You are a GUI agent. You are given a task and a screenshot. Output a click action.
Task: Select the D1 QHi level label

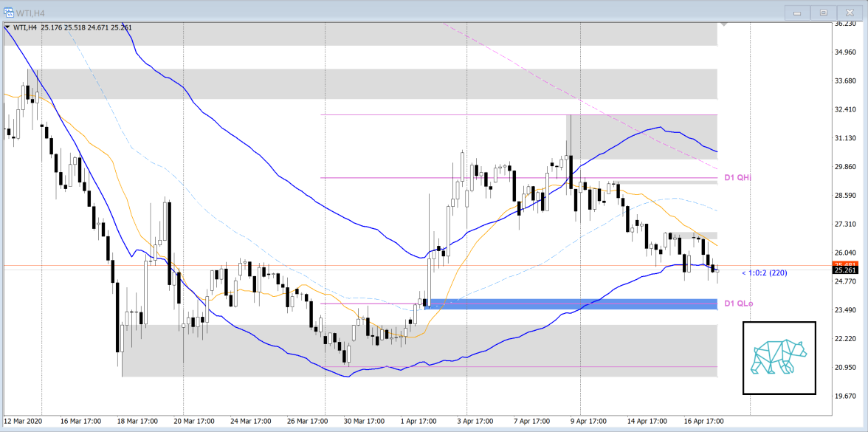click(737, 178)
